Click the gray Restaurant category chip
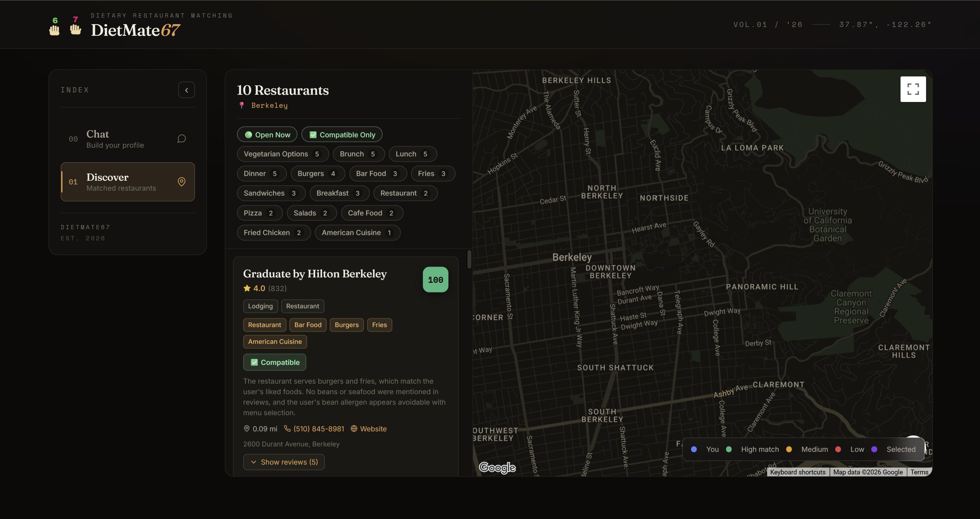 point(303,306)
